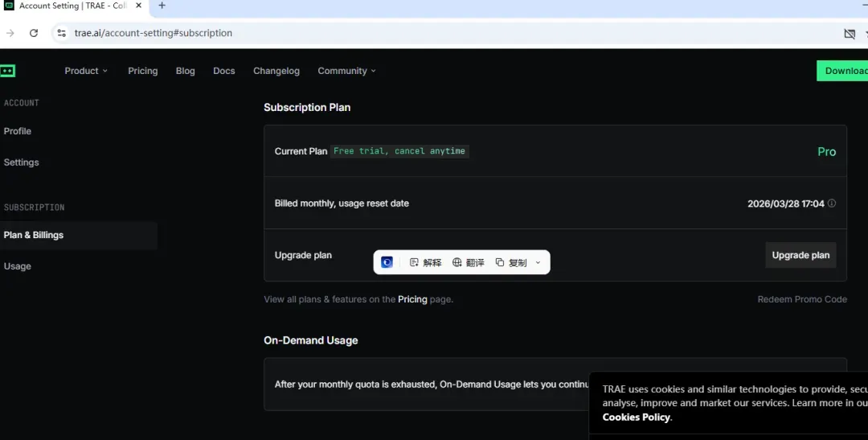Open Profile in the account sidebar

coord(17,131)
